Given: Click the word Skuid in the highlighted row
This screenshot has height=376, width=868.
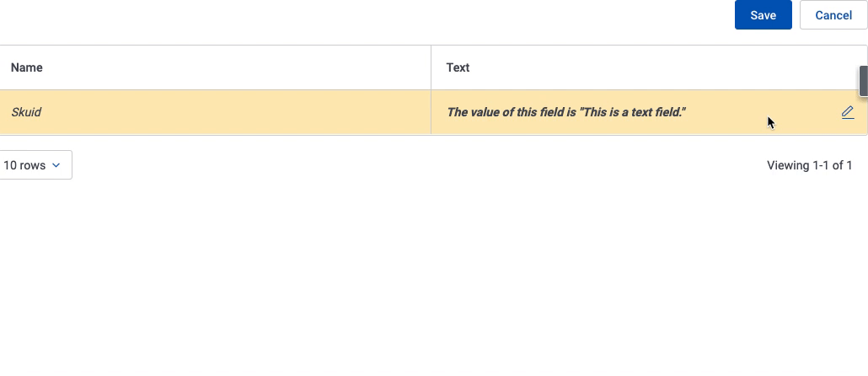Looking at the screenshot, I should [x=26, y=112].
